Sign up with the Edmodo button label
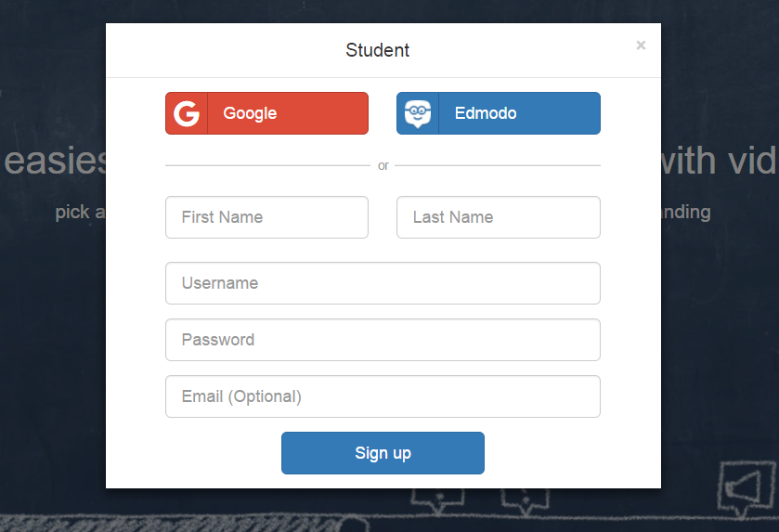This screenshot has width=779, height=532. (x=486, y=113)
